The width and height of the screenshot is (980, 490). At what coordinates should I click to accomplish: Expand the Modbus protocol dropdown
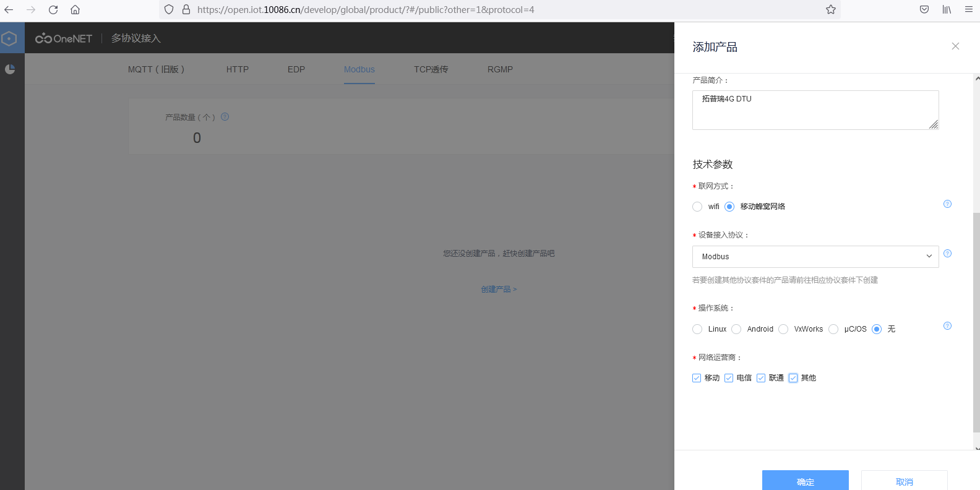[x=815, y=257]
